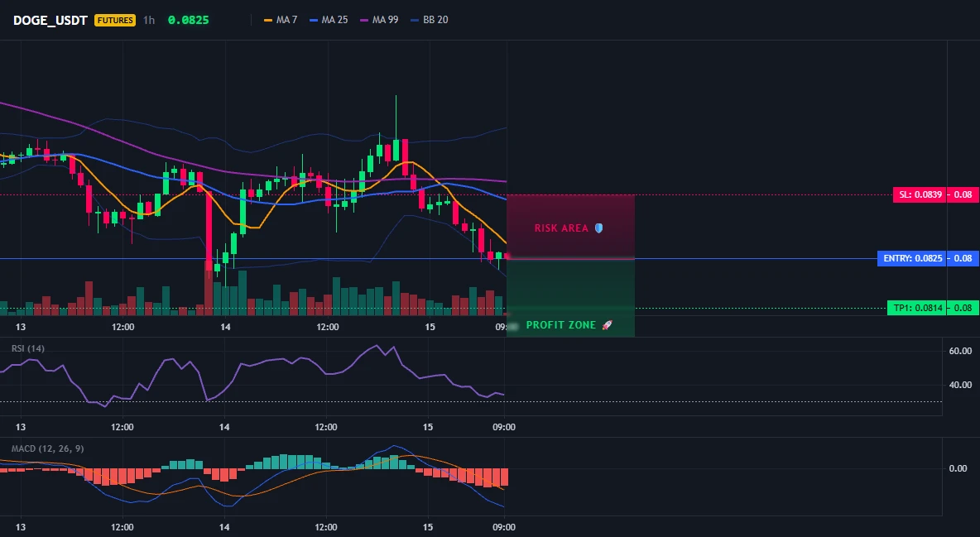980x537 pixels.
Task: Select the 1h timeframe label
Action: coord(149,20)
